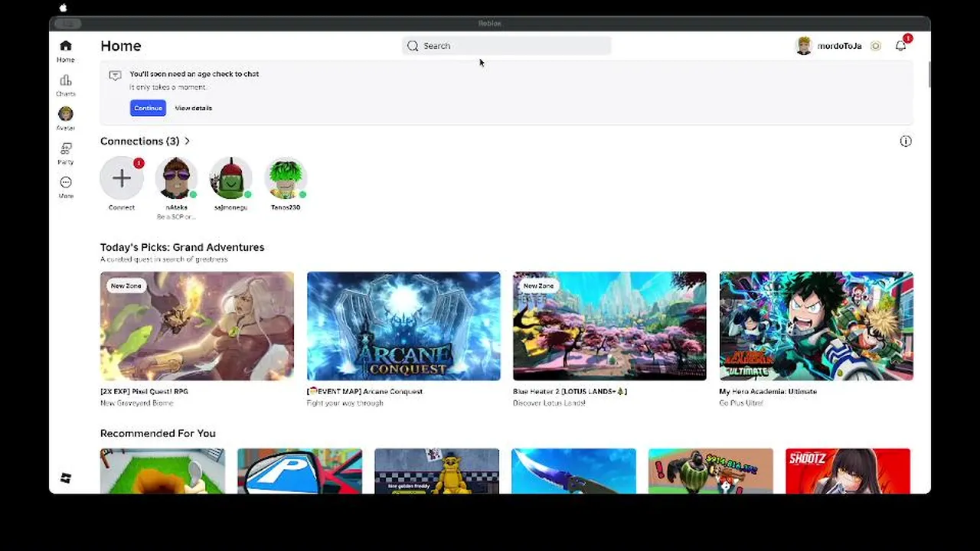
Task: Click the "You'll soon need an age check to chat" text
Action: click(x=194, y=74)
